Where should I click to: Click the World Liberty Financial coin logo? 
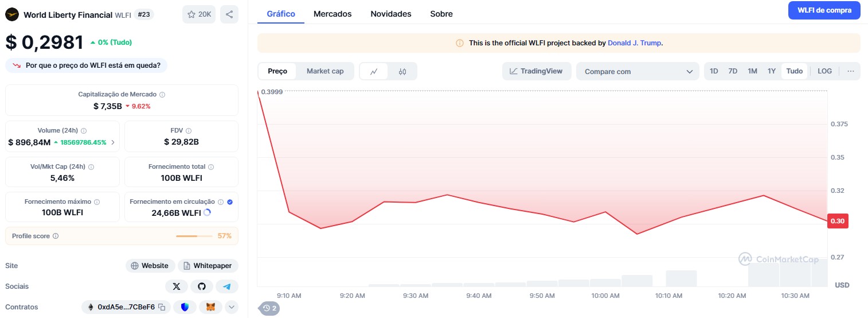coord(12,14)
